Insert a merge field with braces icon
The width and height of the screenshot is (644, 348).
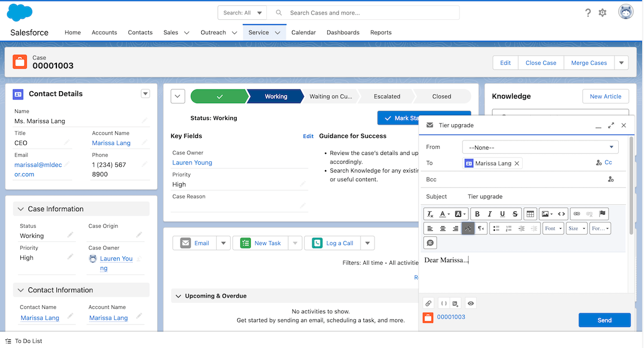(x=444, y=303)
